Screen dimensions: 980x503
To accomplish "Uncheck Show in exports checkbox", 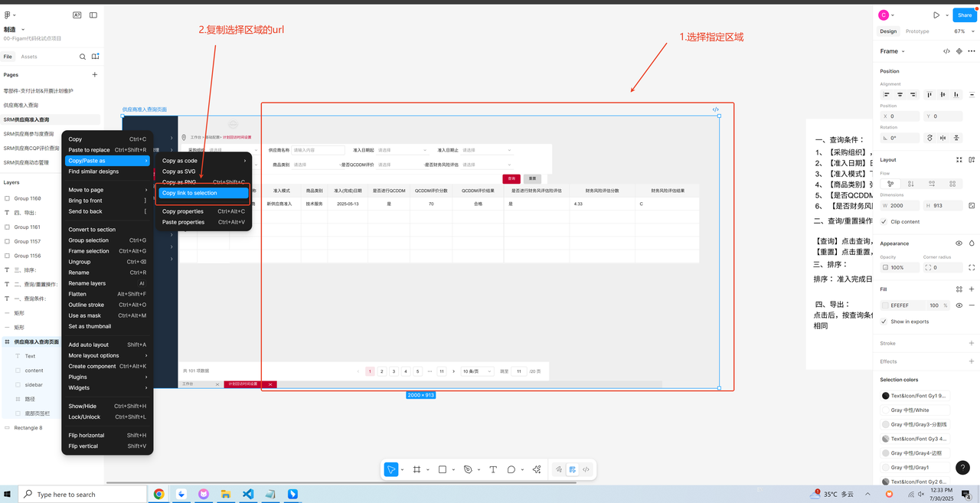I will point(884,322).
